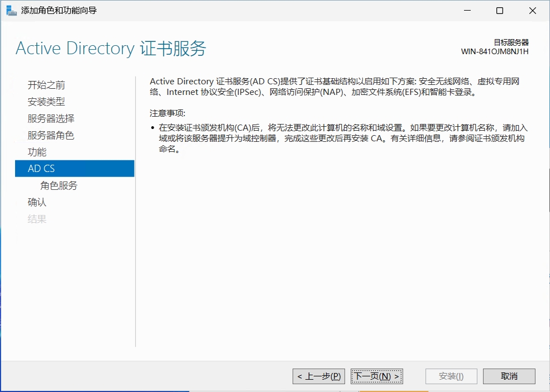This screenshot has width=550, height=392.
Task: Switch to 服务器角色 page
Action: [51, 136]
